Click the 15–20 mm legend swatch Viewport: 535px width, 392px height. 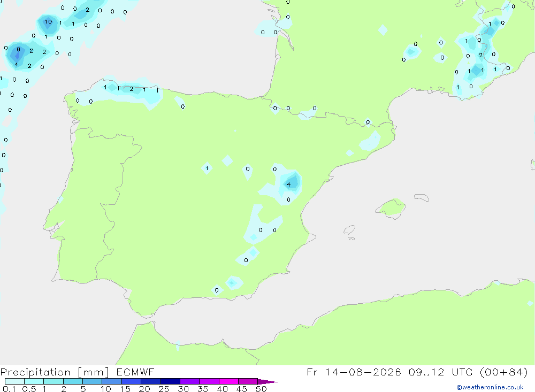click(131, 381)
